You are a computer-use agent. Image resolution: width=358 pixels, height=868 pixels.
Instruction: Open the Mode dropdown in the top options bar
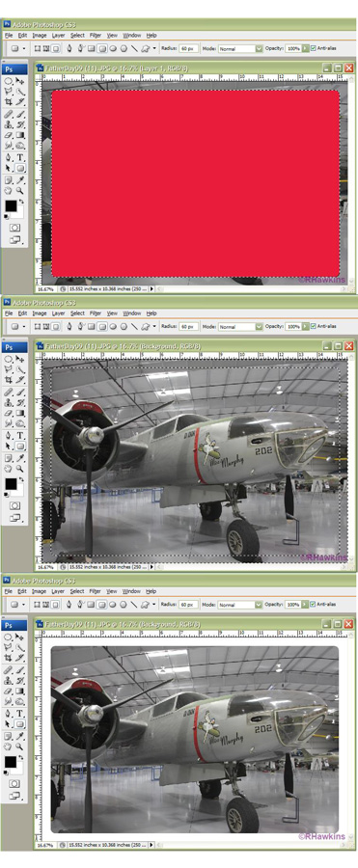(240, 48)
